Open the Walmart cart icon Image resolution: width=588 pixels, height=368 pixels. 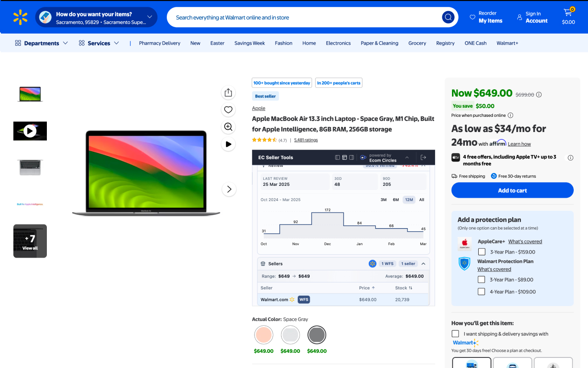click(x=568, y=13)
